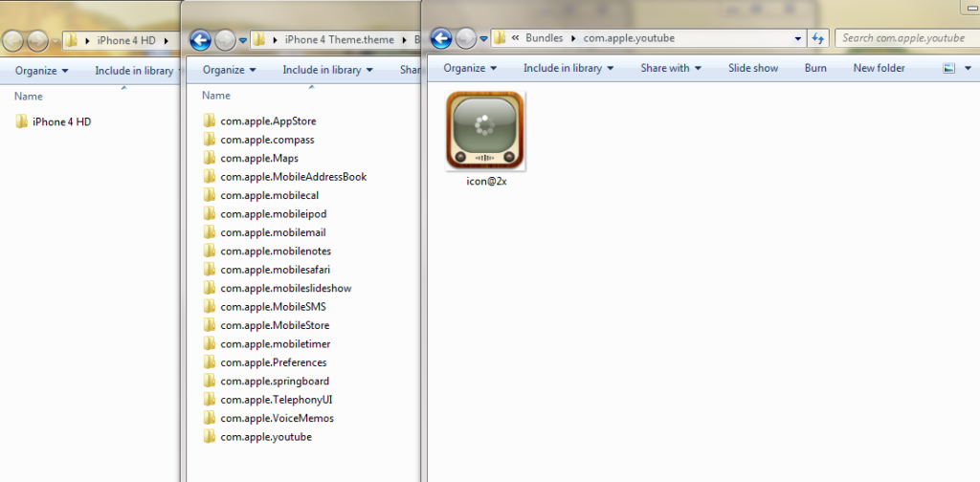Click Name column header in iPhone 4 HD window
Viewport: 980px width, 482px height.
click(x=29, y=97)
